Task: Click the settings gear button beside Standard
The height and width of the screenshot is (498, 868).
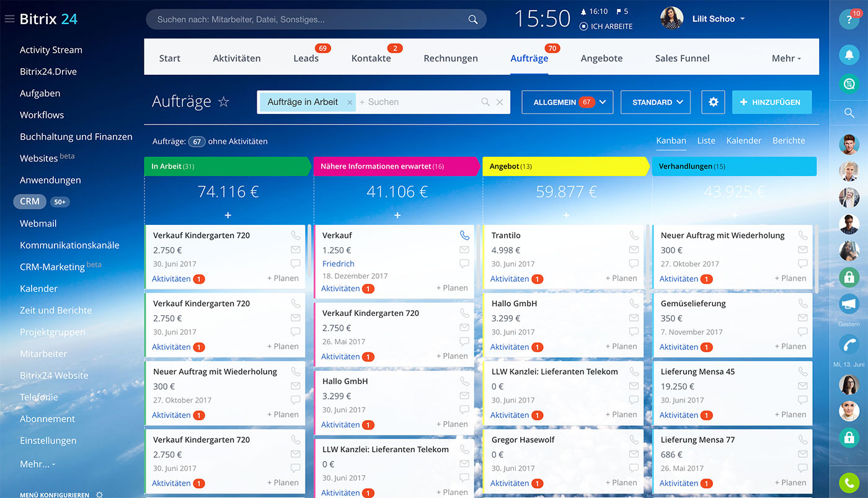Action: pyautogui.click(x=713, y=102)
